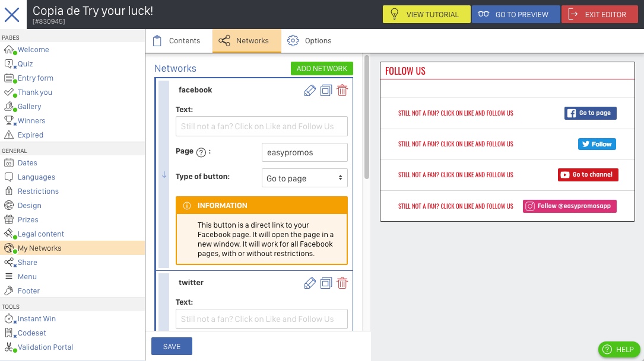644x361 pixels.
Task: Open Dates settings in General section
Action: pyautogui.click(x=27, y=163)
